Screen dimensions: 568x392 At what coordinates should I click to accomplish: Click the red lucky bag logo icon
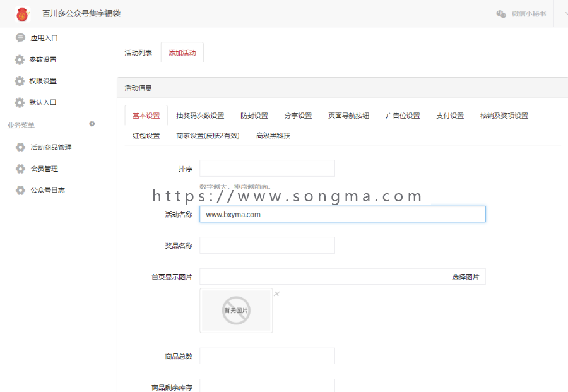pyautogui.click(x=23, y=14)
